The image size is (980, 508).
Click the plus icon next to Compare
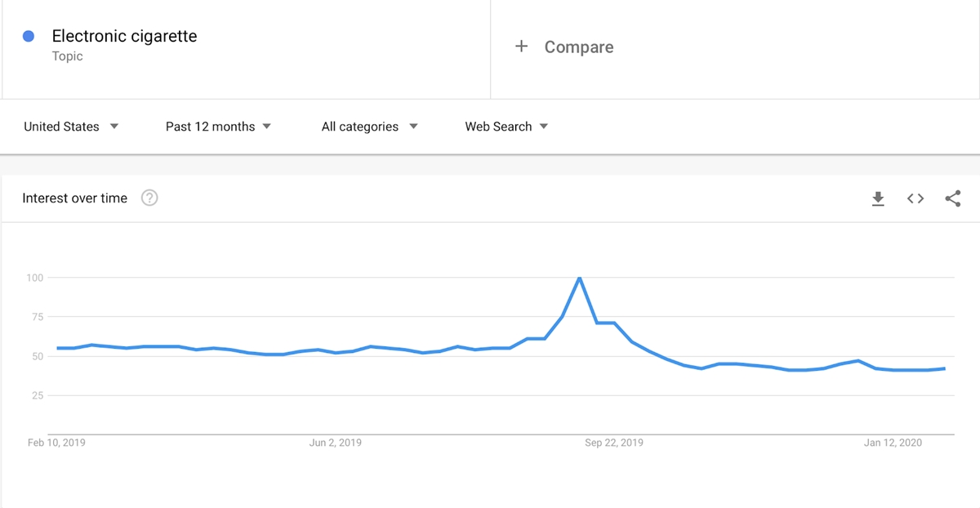point(522,47)
